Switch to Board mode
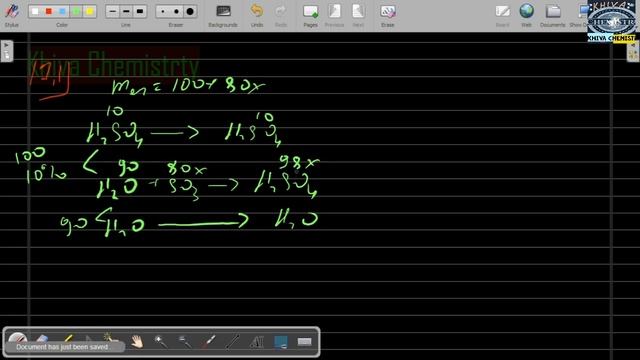Screen dimensions: 640x360 pyautogui.click(x=502, y=15)
